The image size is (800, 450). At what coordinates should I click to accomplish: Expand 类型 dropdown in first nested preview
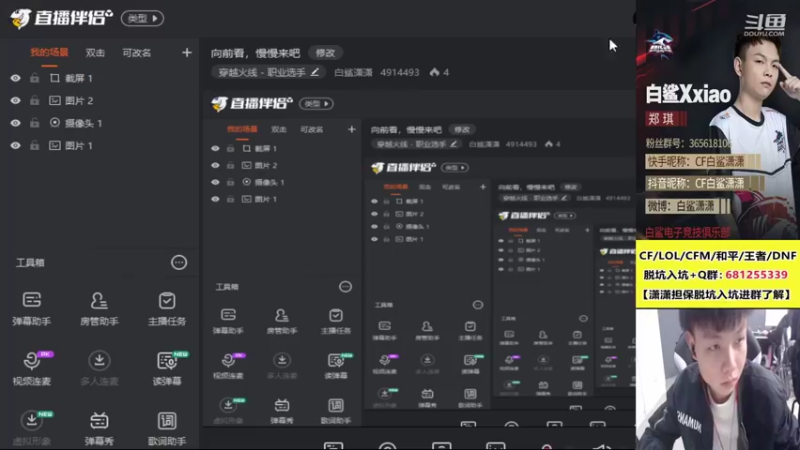click(x=316, y=104)
